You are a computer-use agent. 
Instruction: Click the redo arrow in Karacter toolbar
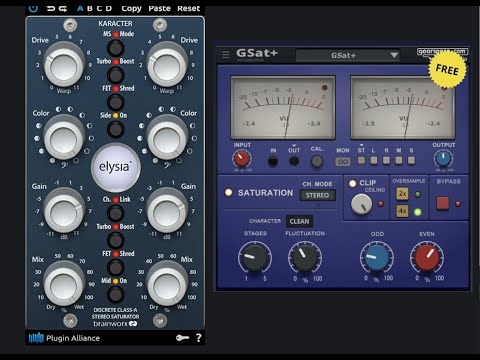point(63,8)
